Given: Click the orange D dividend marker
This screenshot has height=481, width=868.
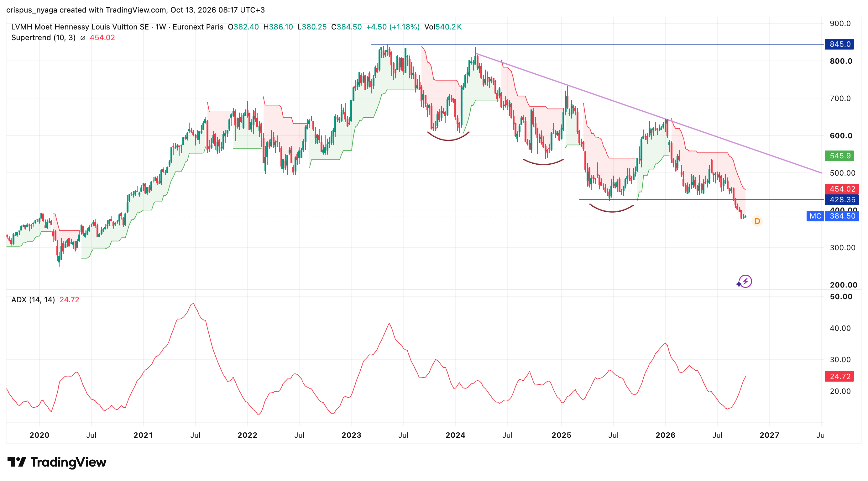Looking at the screenshot, I should click(757, 221).
